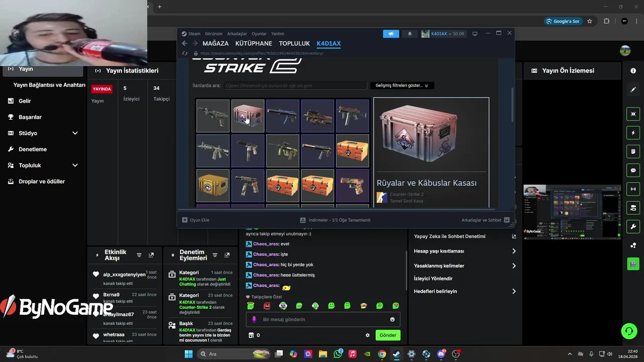Viewport: 644px width, 362px height.
Task: Open Gelir in Kick sidebar
Action: [x=25, y=101]
